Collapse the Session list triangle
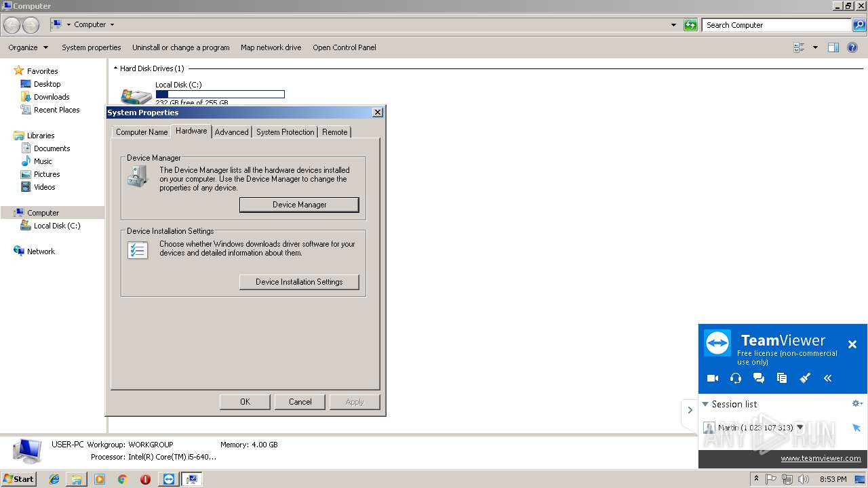 tap(705, 404)
